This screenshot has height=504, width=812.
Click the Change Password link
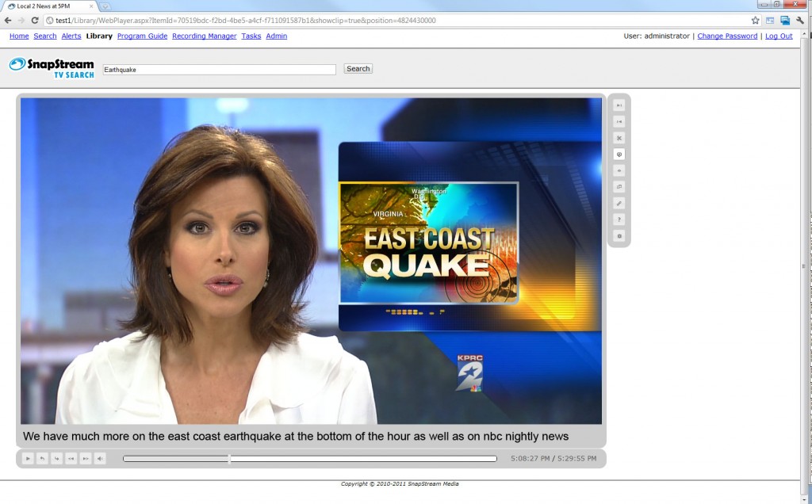point(727,36)
